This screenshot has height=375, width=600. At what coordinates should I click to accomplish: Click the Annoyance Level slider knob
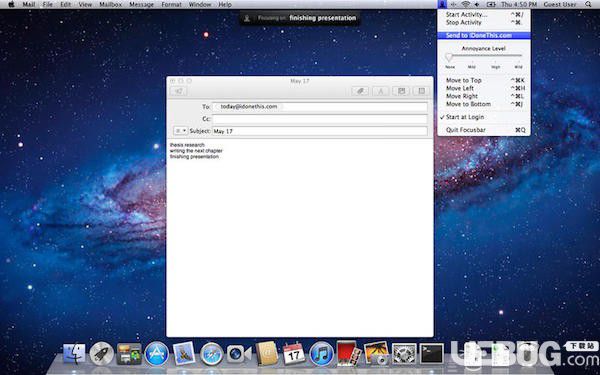click(449, 57)
